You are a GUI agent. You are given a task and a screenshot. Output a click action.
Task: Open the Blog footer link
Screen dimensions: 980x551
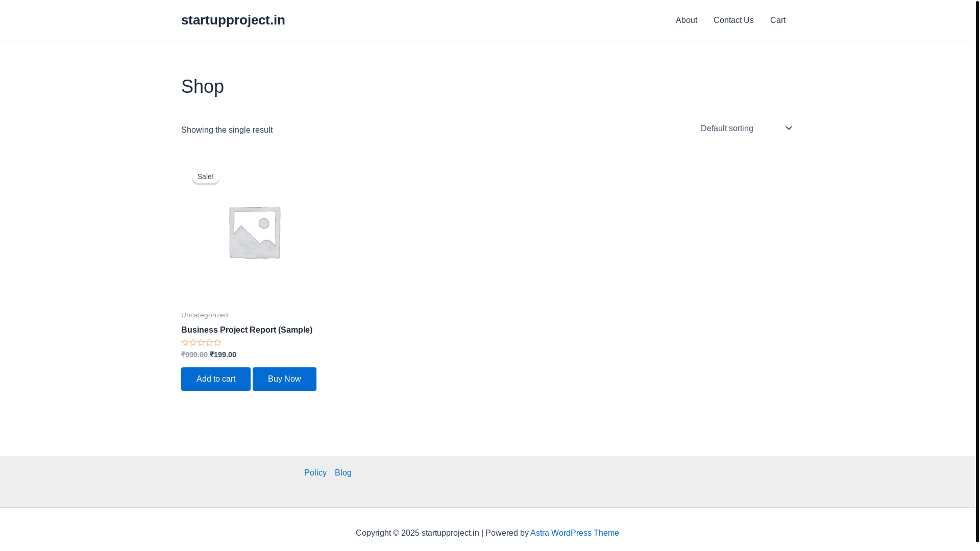pos(343,473)
